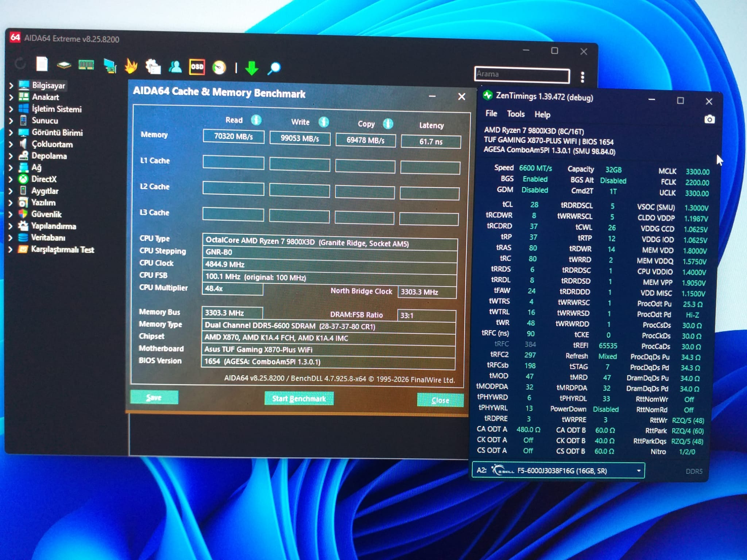Open the A2 memory module dropdown in ZenTimings
Viewport: 747px width, 560px height.
point(558,470)
